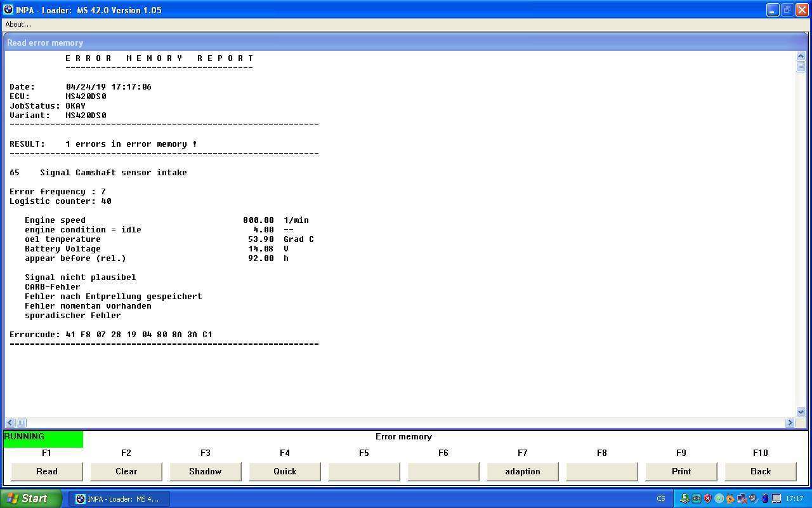This screenshot has width=812, height=508.
Task: Print the error report with F9 Print
Action: [x=681, y=471]
